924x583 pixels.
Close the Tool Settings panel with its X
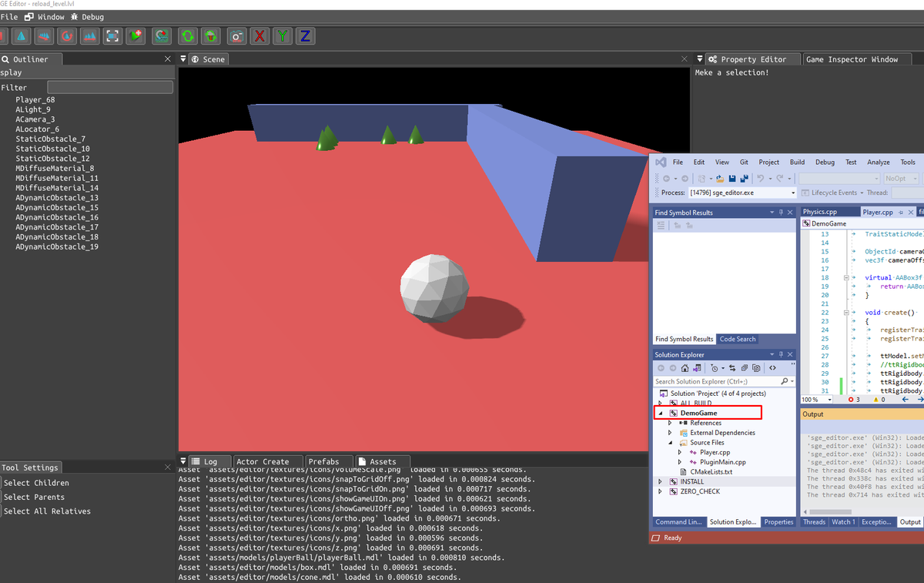click(168, 467)
